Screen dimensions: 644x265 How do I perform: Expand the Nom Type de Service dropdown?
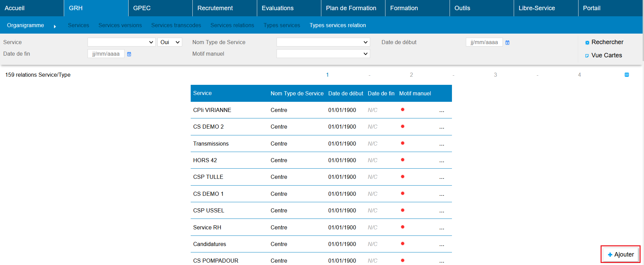(x=323, y=42)
